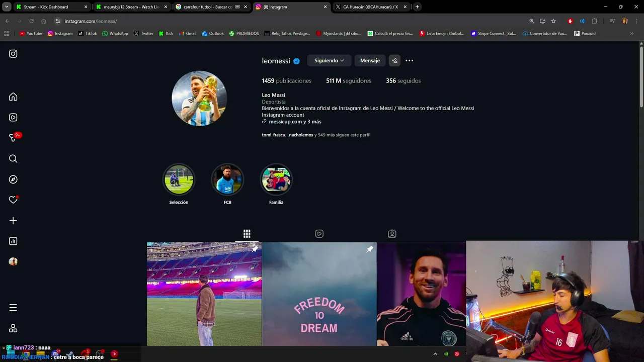Open the Siguiendo dropdown
644x362 pixels.
[329, 60]
